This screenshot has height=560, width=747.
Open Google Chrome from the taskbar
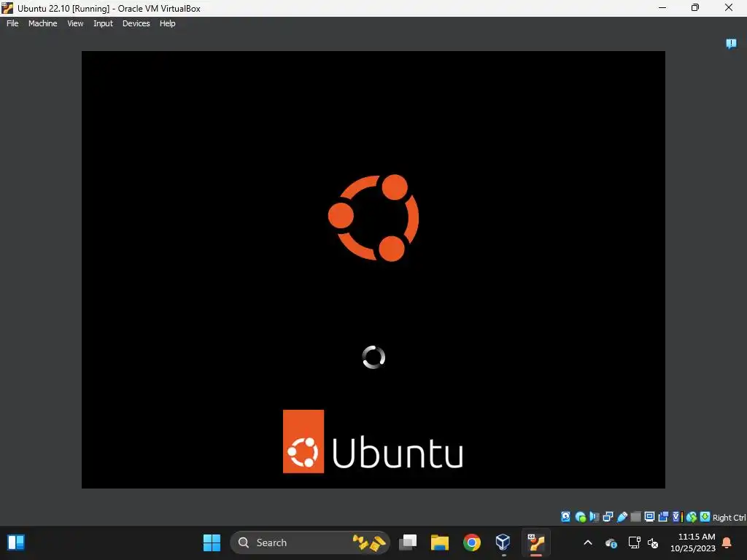coord(472,542)
